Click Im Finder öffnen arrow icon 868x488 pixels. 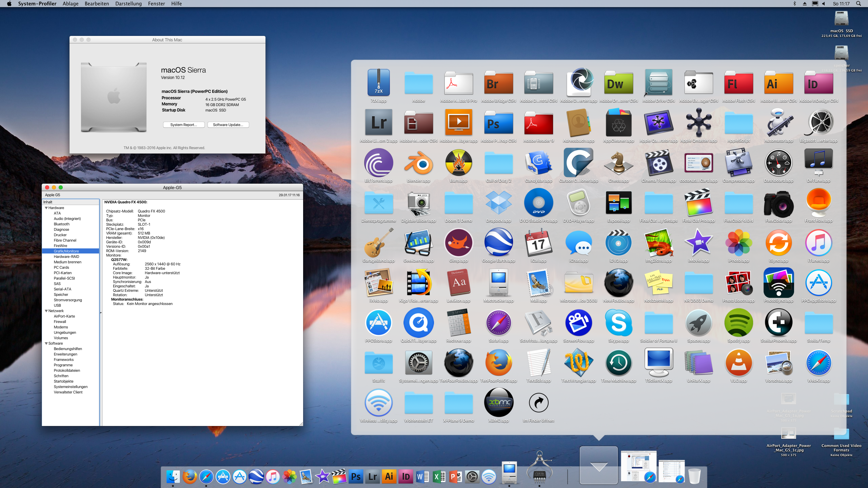(x=538, y=402)
